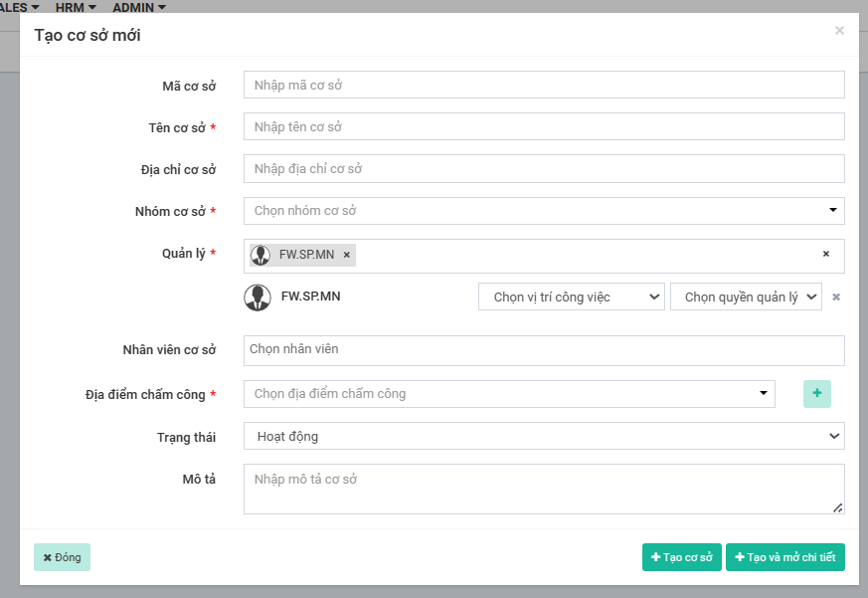The width and height of the screenshot is (868, 598).
Task: Open Chọn vị trí công việc dropdown
Action: coord(572,297)
